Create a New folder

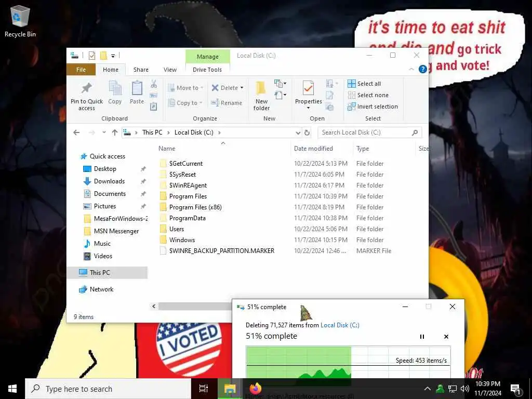point(261,96)
